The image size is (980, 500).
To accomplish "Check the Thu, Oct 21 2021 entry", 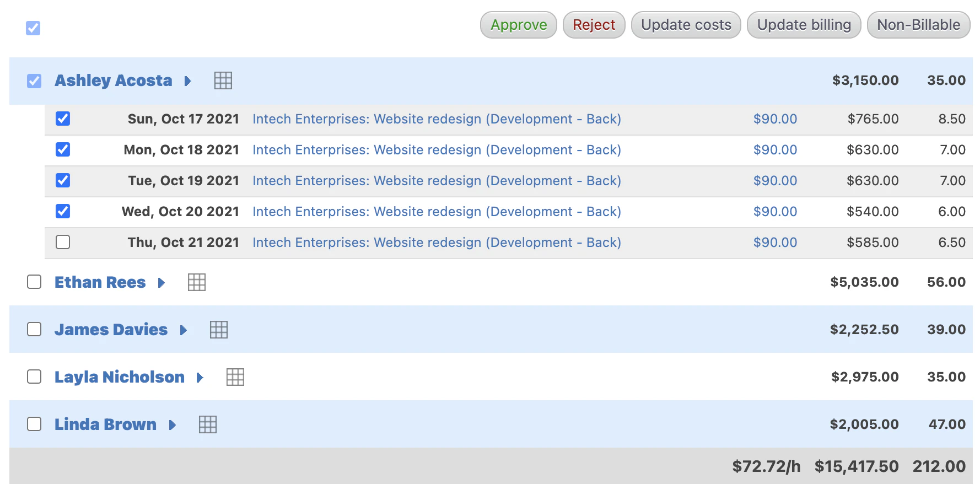I will pyautogui.click(x=62, y=242).
